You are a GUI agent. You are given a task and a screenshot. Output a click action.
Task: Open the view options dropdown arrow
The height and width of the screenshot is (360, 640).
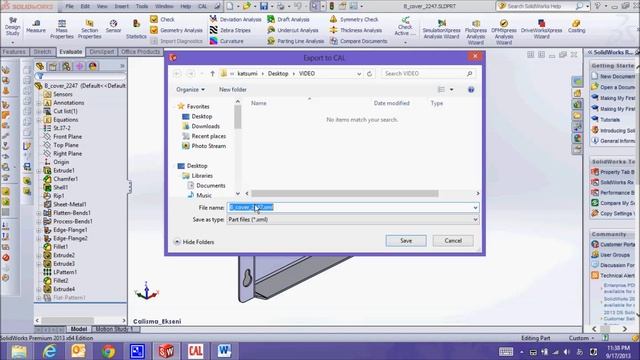451,89
